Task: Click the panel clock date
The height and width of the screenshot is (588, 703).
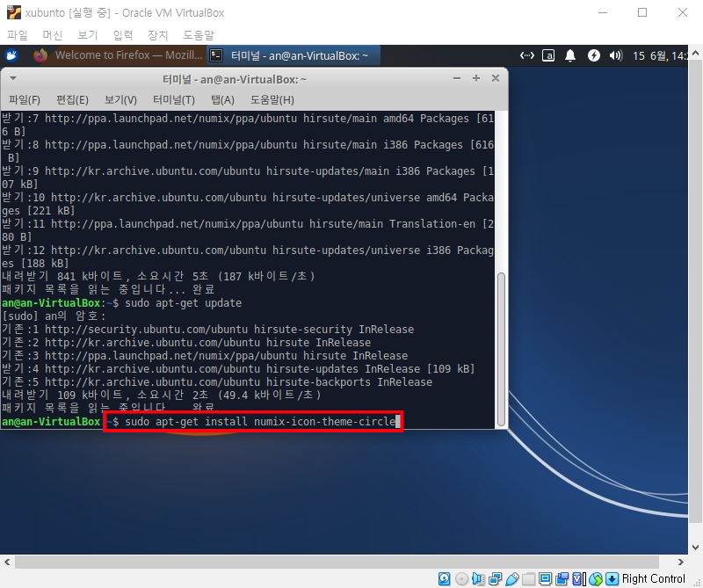Action: click(659, 55)
